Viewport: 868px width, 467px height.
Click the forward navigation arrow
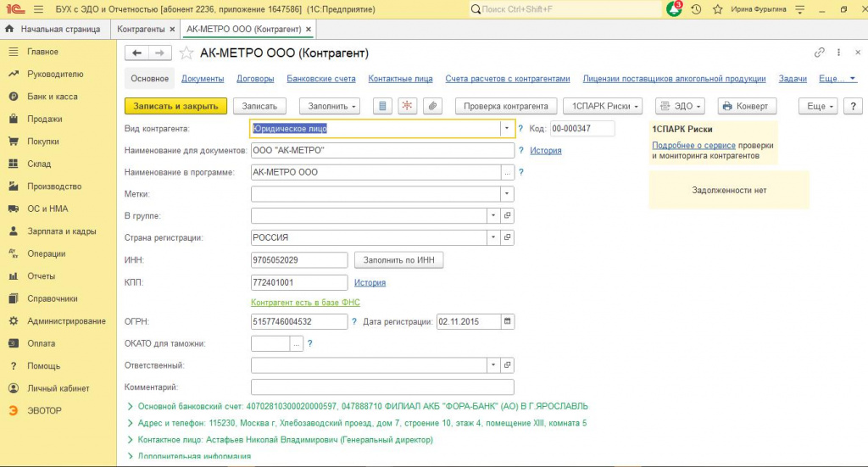pyautogui.click(x=160, y=53)
